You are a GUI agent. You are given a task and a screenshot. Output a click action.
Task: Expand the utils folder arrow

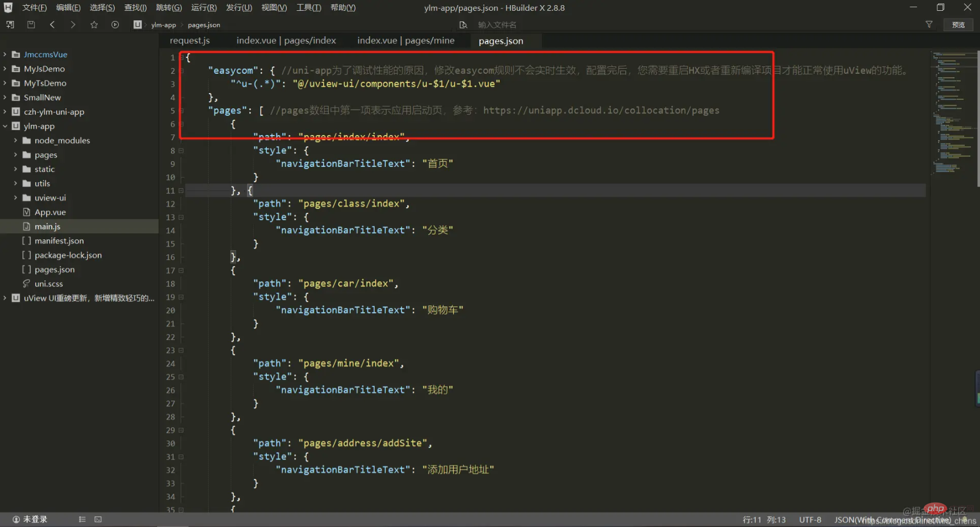click(x=15, y=183)
